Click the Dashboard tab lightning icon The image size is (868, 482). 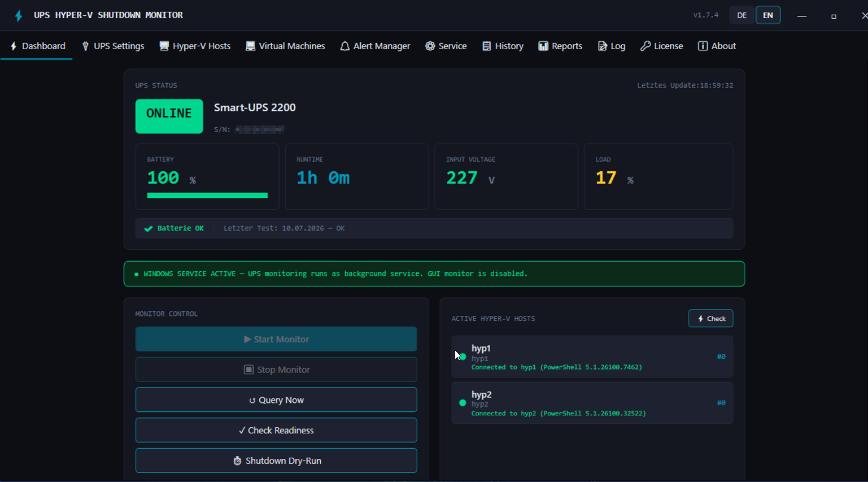coord(14,46)
